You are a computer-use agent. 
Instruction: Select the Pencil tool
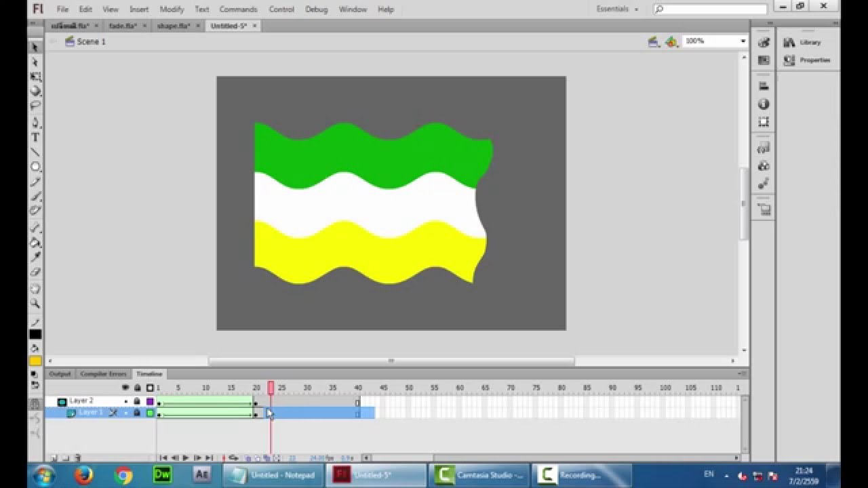click(35, 182)
